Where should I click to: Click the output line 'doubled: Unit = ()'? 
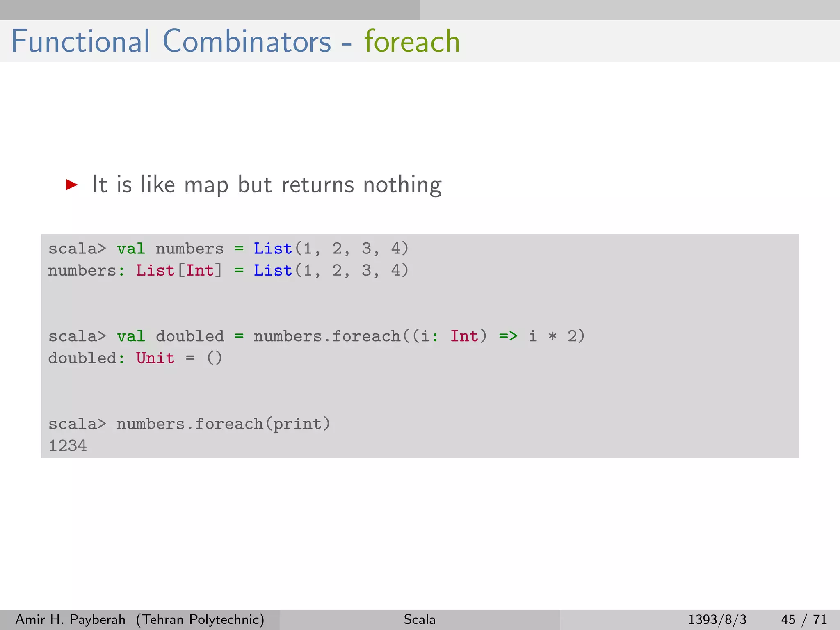135,358
